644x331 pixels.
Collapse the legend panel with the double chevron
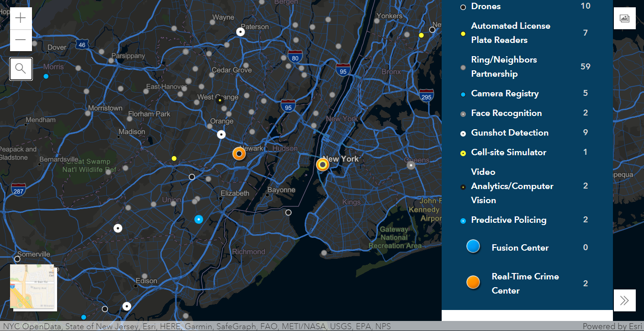pos(624,300)
